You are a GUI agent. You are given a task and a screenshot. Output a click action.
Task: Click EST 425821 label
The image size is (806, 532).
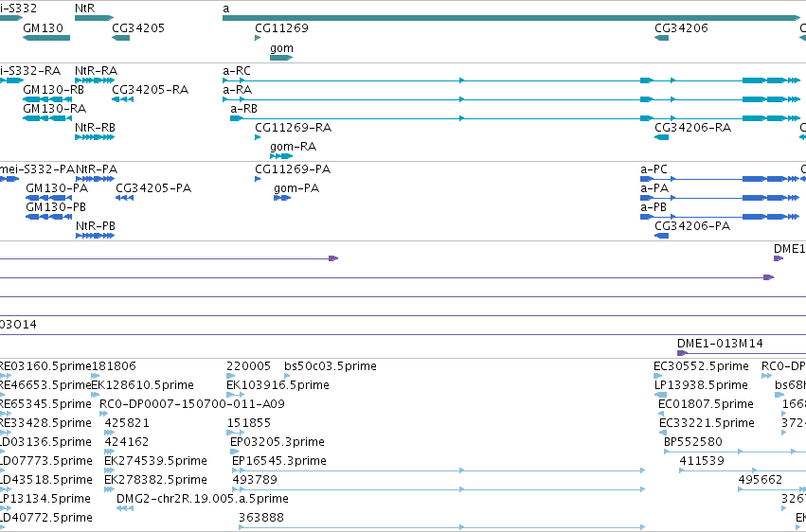tap(127, 423)
